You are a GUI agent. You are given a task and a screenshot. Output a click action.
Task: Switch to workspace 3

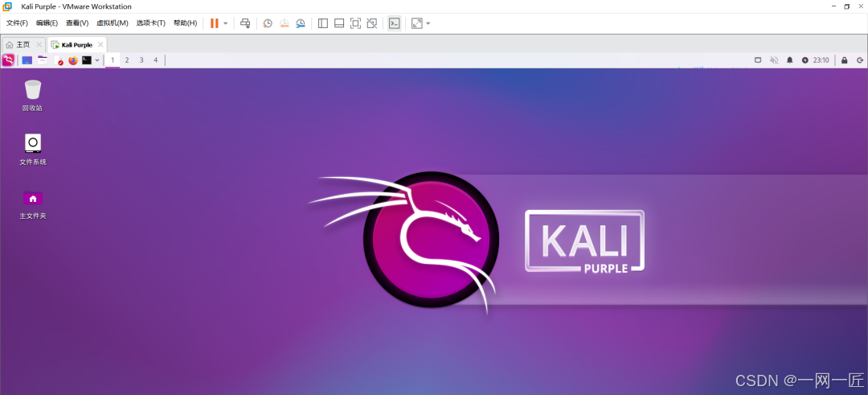click(x=141, y=60)
